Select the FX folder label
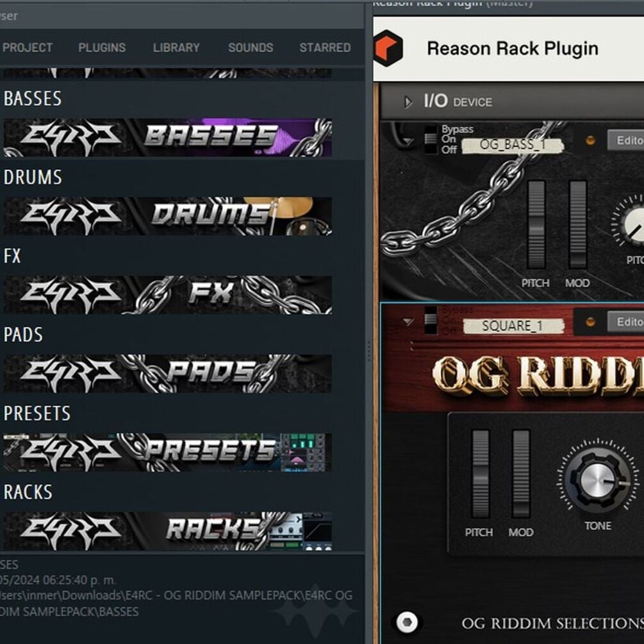Viewport: 644px width, 644px height. 12,256
